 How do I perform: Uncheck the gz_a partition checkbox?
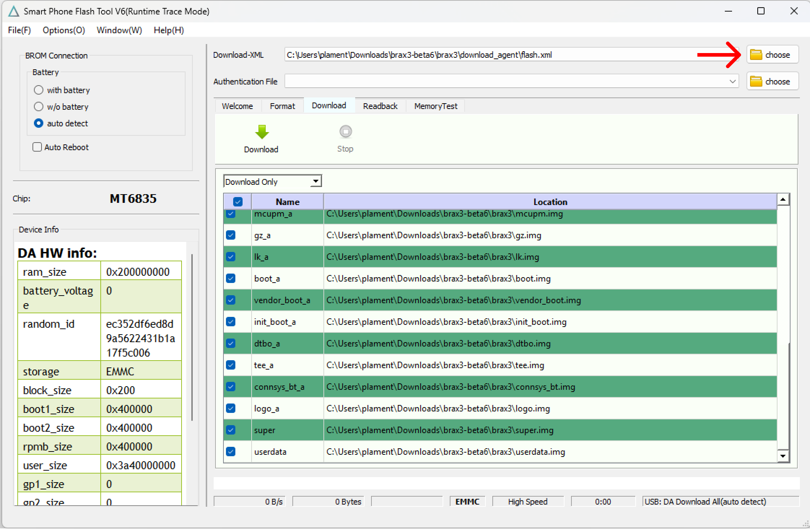[231, 235]
